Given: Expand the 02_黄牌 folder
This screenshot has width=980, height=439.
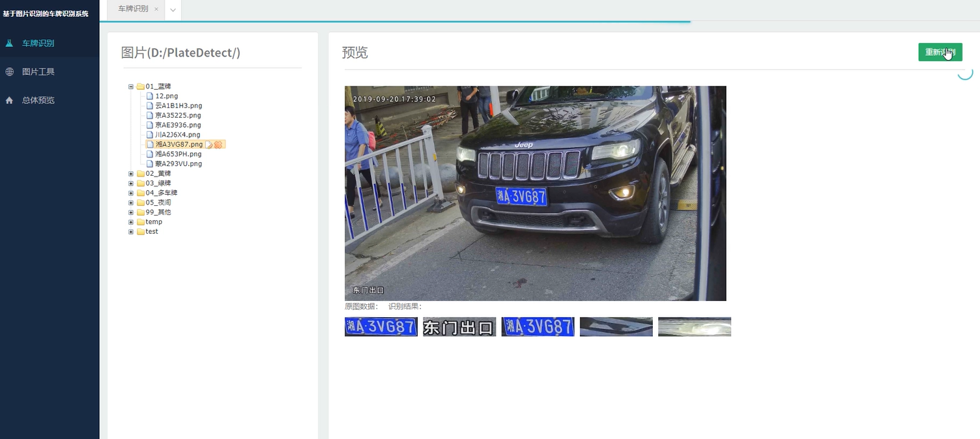Looking at the screenshot, I should (131, 174).
